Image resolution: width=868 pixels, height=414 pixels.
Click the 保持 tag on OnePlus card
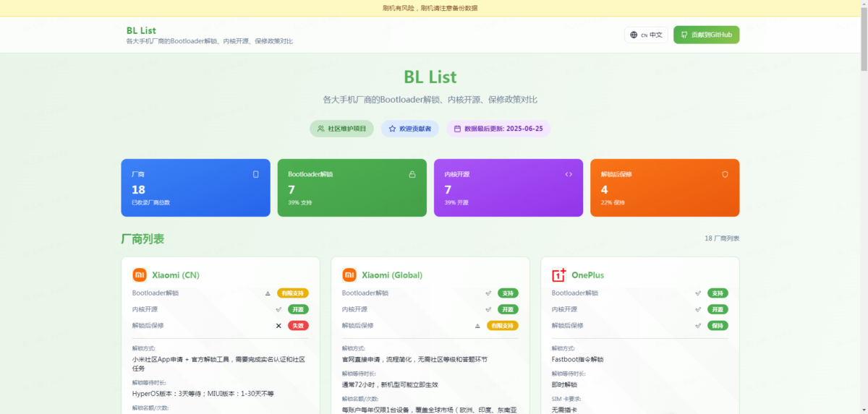718,326
